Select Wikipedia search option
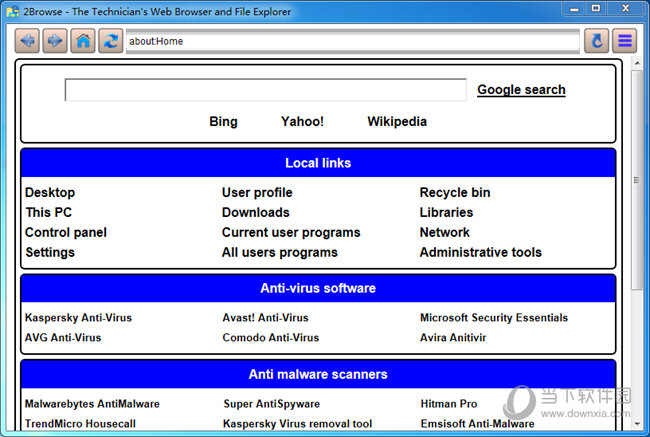This screenshot has height=437, width=650. (397, 121)
